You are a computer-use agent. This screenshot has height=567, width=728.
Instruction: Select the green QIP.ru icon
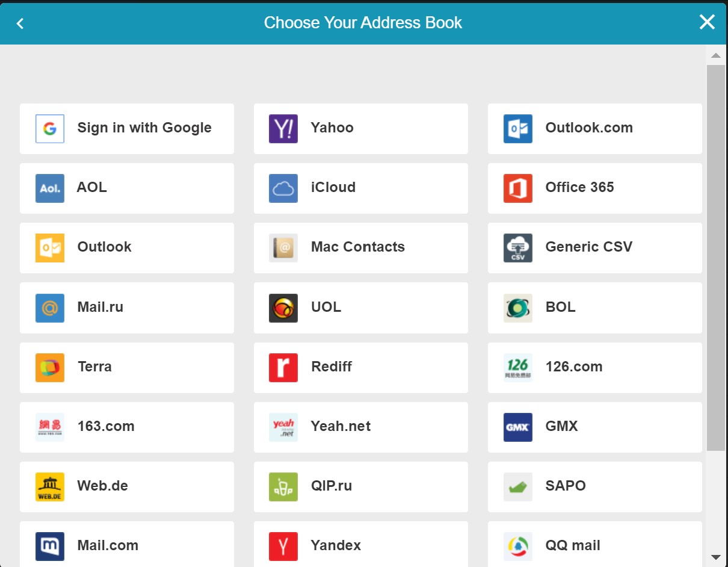point(283,487)
